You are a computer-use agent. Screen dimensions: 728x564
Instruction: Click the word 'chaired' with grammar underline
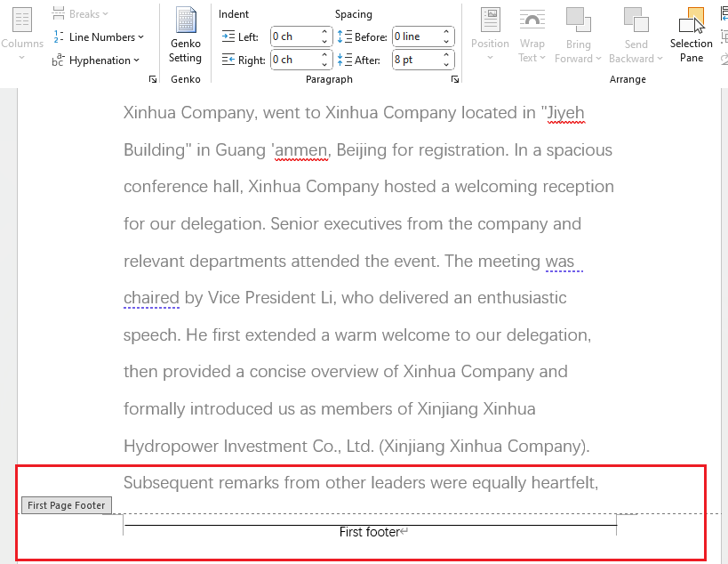[x=151, y=298]
